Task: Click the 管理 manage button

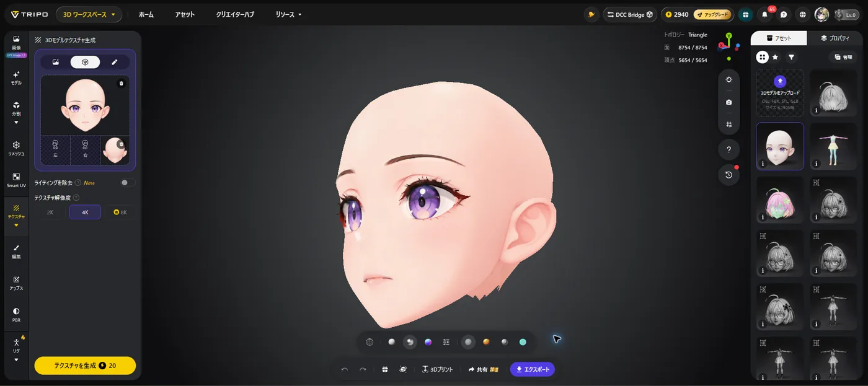Action: point(844,57)
